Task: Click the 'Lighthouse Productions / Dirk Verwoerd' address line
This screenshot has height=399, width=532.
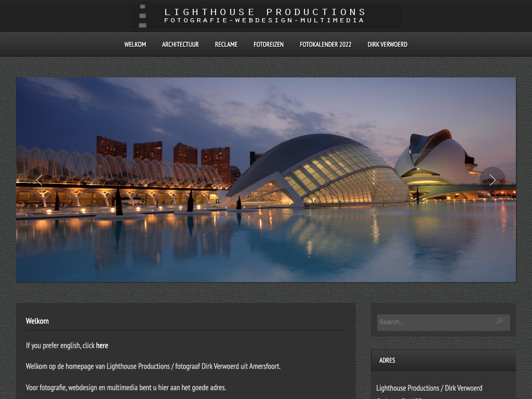Action: (429, 388)
